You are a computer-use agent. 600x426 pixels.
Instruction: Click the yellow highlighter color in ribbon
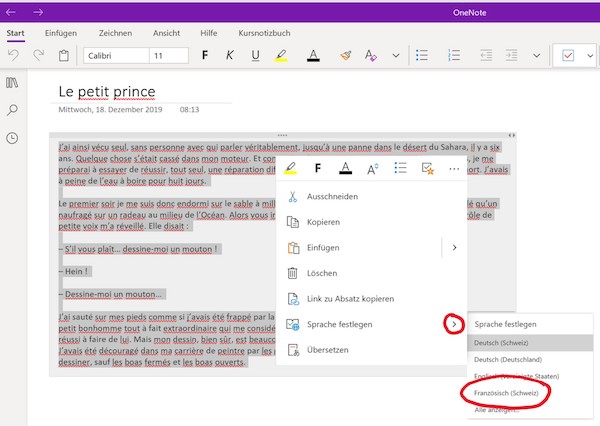coord(283,55)
